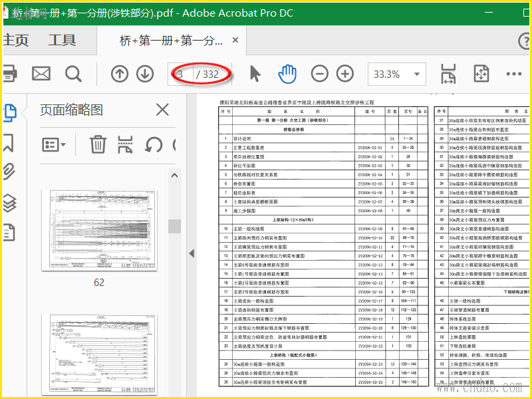This screenshot has width=532, height=399.
Task: Click the '上转盘轮廓图' entry
Action: tap(463, 337)
